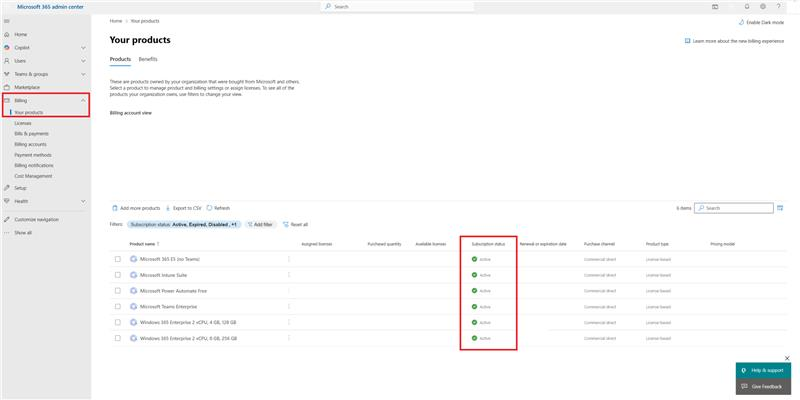Tick the Windows 365 Enterprise 4 GB, 128 GB checkbox

(x=118, y=322)
